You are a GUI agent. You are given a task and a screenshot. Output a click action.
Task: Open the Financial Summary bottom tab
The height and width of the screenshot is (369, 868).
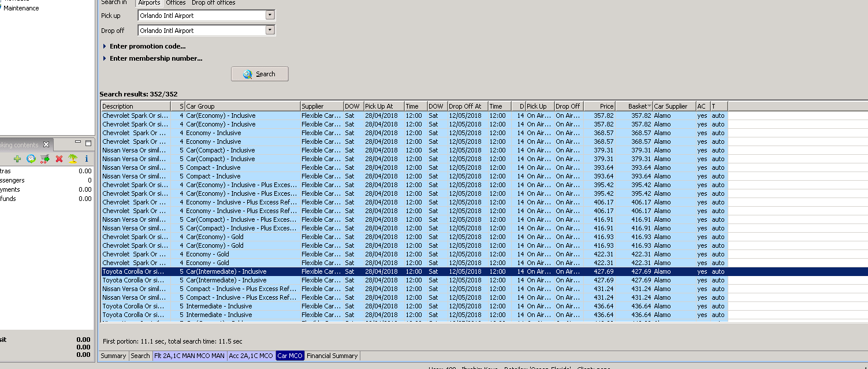pos(332,356)
